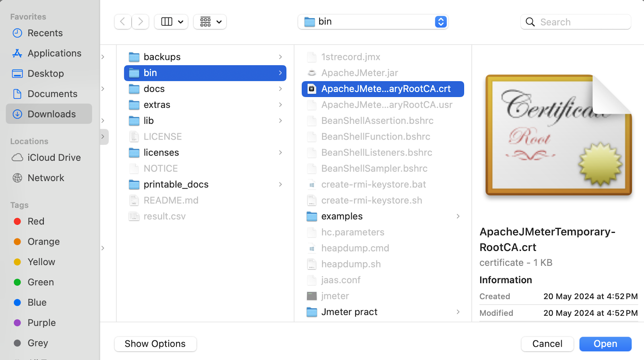Click the ApacheJMeterTemporaryRootCA.usr file
Viewport: 644px width, 360px height.
click(383, 105)
